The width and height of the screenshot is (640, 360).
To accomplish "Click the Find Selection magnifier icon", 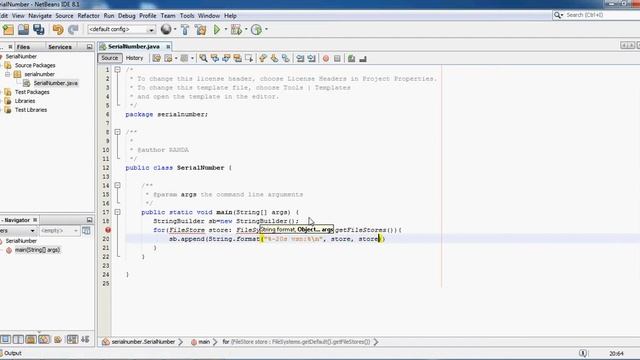I will click(203, 59).
